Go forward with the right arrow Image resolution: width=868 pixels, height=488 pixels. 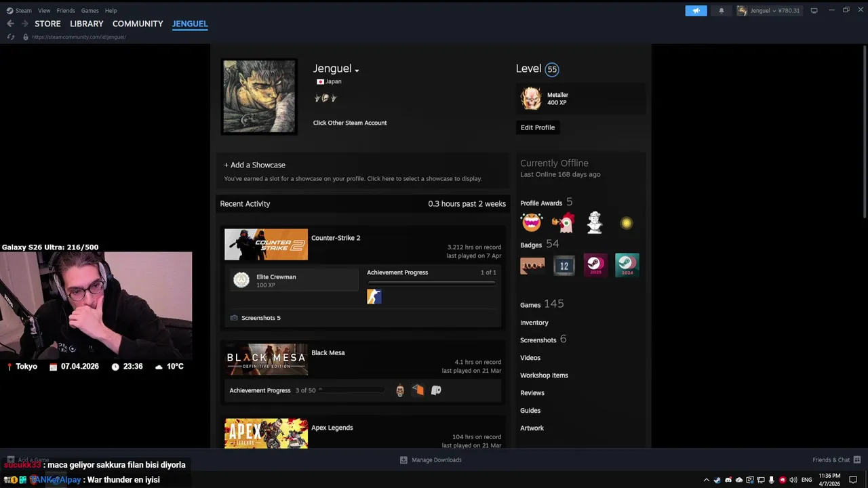pyautogui.click(x=24, y=24)
